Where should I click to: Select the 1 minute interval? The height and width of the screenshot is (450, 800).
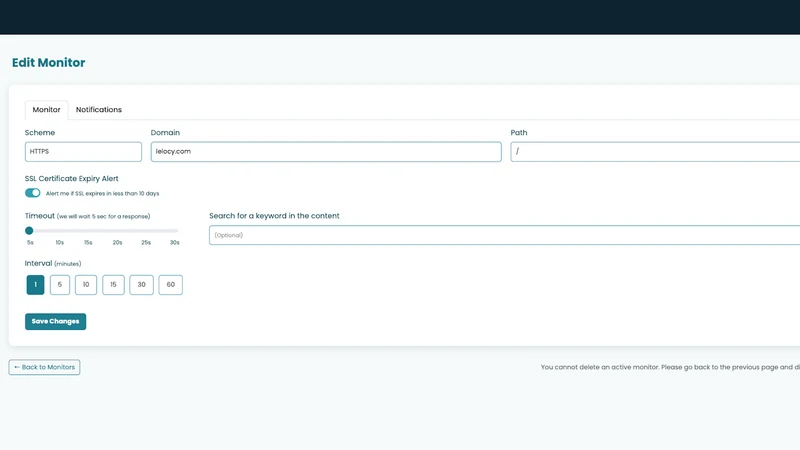pos(35,285)
